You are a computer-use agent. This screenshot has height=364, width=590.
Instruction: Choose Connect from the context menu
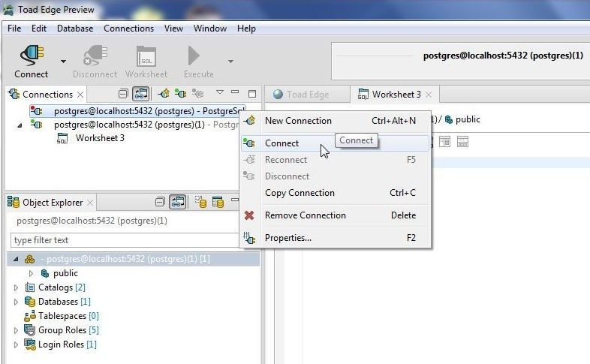335,143
